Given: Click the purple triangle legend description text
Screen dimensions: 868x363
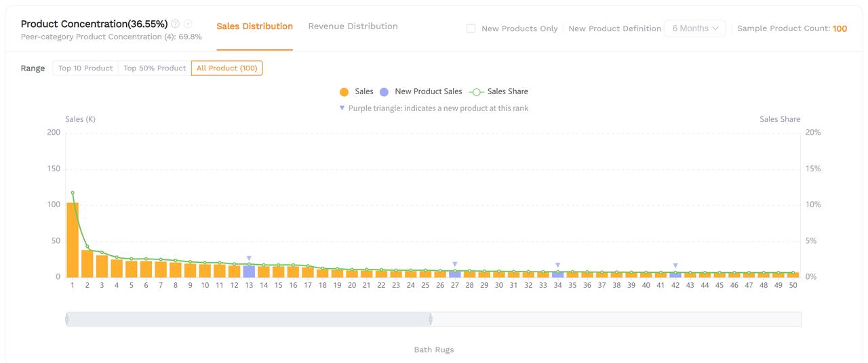Looking at the screenshot, I should pyautogui.click(x=438, y=108).
